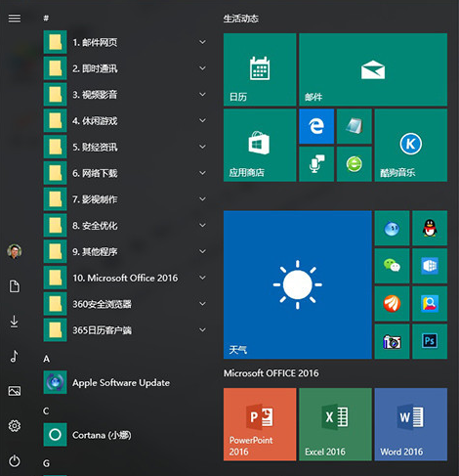The width and height of the screenshot is (459, 476).
Task: Open the Word 2016 tile
Action: tap(411, 424)
